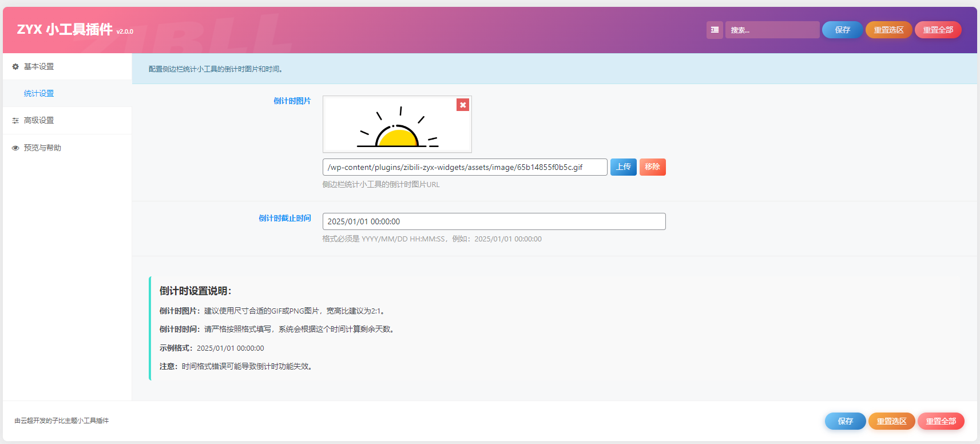The height and width of the screenshot is (444, 980).
Task: Remove countdown image with red X icon
Action: [x=463, y=105]
